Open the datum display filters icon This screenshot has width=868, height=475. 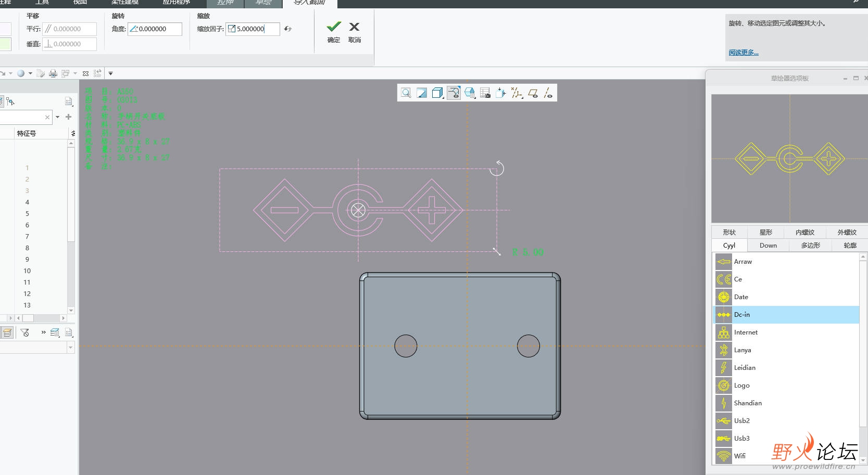click(x=517, y=93)
